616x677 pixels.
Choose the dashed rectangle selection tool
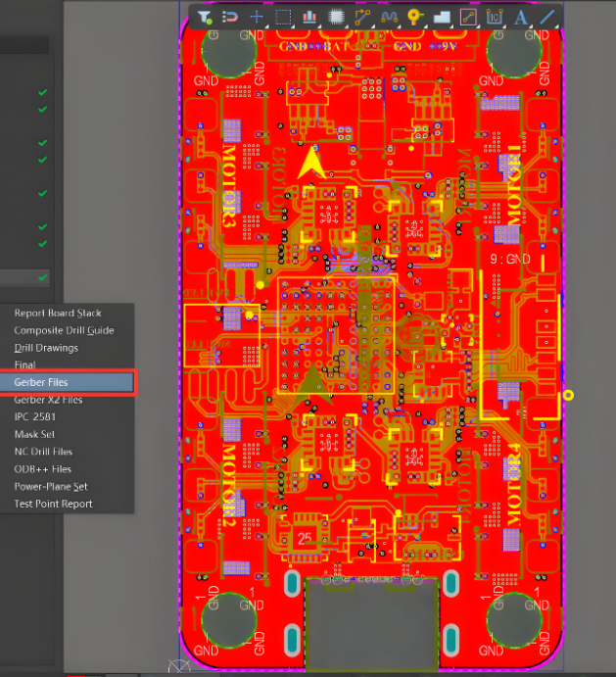[283, 17]
